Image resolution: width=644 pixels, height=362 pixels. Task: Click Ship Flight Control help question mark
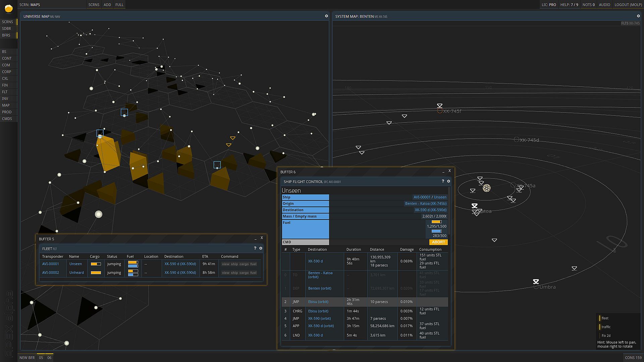[x=443, y=181]
